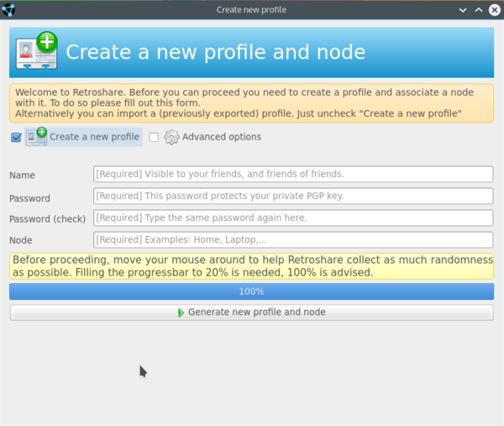
Task: Click the gear icon beside Advanced options
Action: click(171, 137)
